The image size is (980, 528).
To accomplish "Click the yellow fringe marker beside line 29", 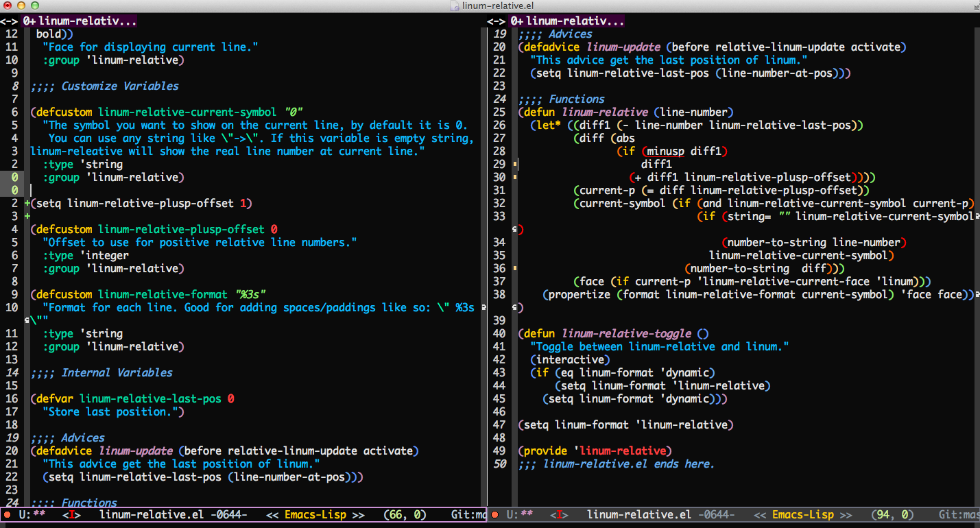I will click(x=515, y=164).
